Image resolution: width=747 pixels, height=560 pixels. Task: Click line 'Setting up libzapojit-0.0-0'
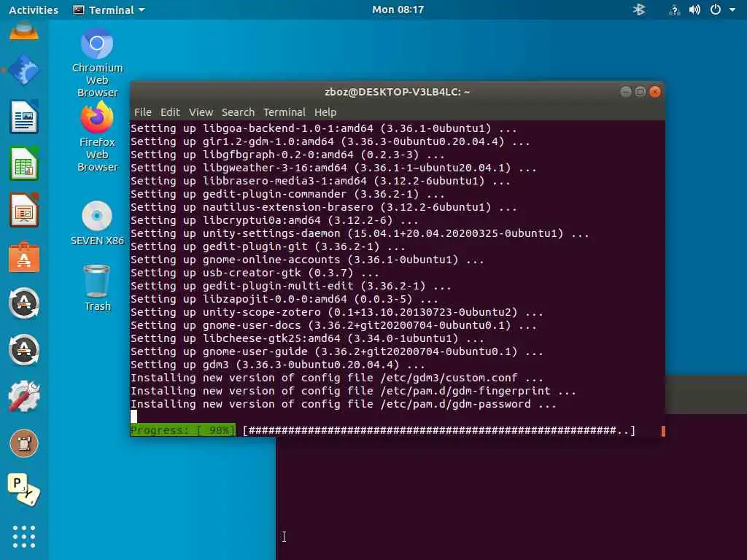point(285,299)
